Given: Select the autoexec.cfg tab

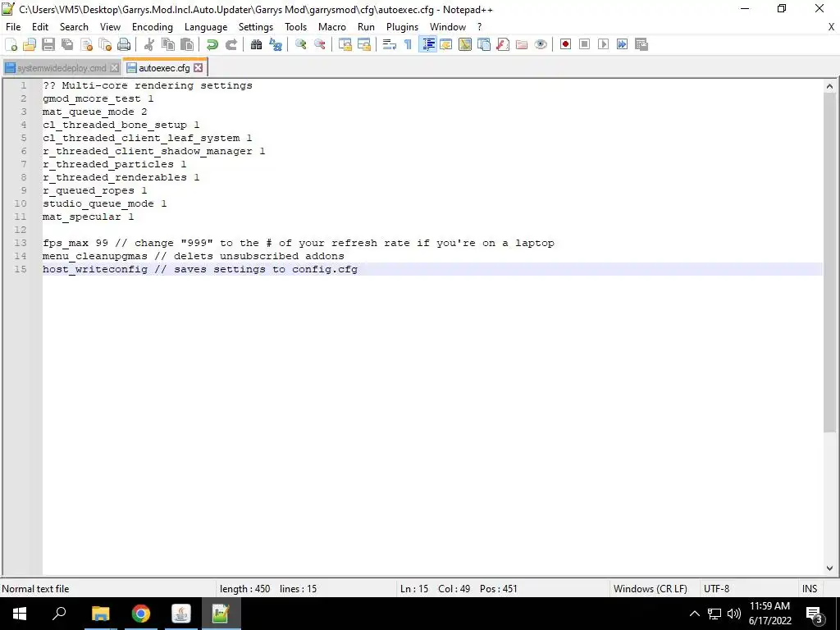Looking at the screenshot, I should click(x=164, y=68).
